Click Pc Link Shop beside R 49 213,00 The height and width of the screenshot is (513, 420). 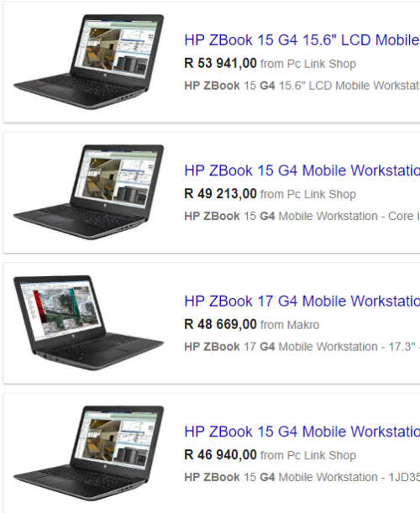tap(322, 194)
